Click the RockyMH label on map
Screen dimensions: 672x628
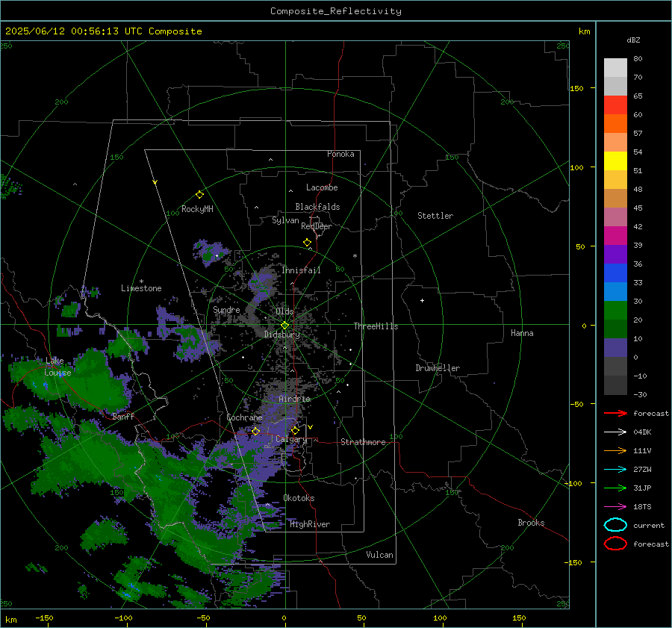pyautogui.click(x=197, y=209)
